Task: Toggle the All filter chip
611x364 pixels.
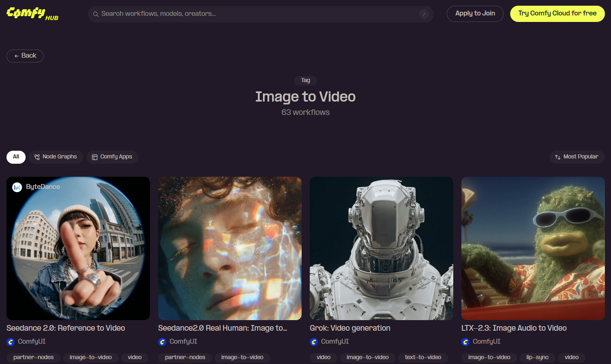Action: coord(16,157)
